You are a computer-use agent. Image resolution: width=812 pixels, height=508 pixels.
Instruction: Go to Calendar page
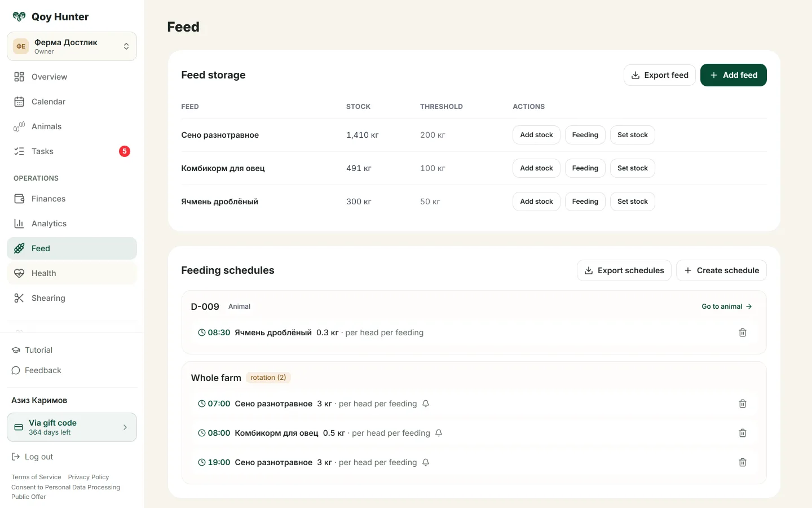72,102
